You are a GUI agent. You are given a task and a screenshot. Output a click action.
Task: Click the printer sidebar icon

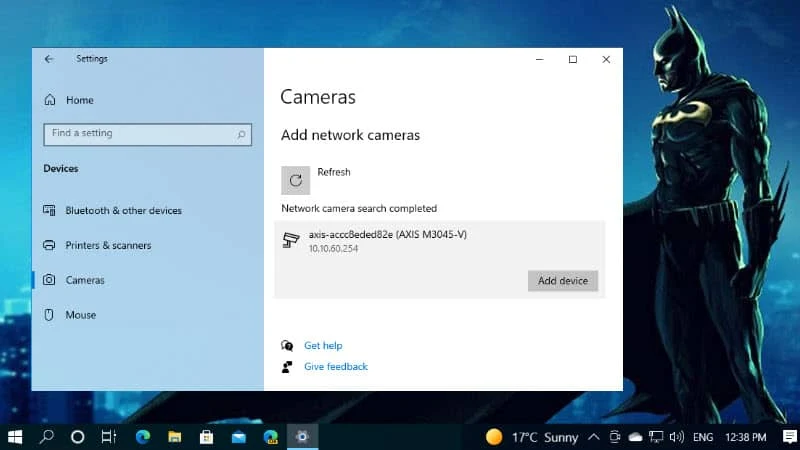pos(49,245)
